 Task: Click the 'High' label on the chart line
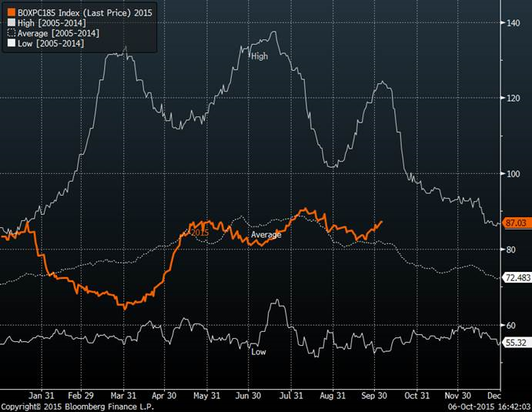259,56
